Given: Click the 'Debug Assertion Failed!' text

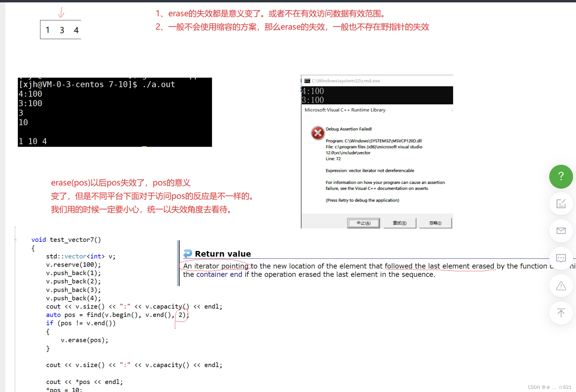Looking at the screenshot, I should (x=349, y=129).
